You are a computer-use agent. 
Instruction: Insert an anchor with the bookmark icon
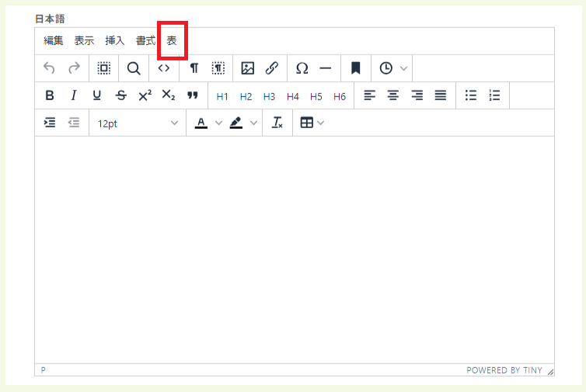(x=355, y=68)
